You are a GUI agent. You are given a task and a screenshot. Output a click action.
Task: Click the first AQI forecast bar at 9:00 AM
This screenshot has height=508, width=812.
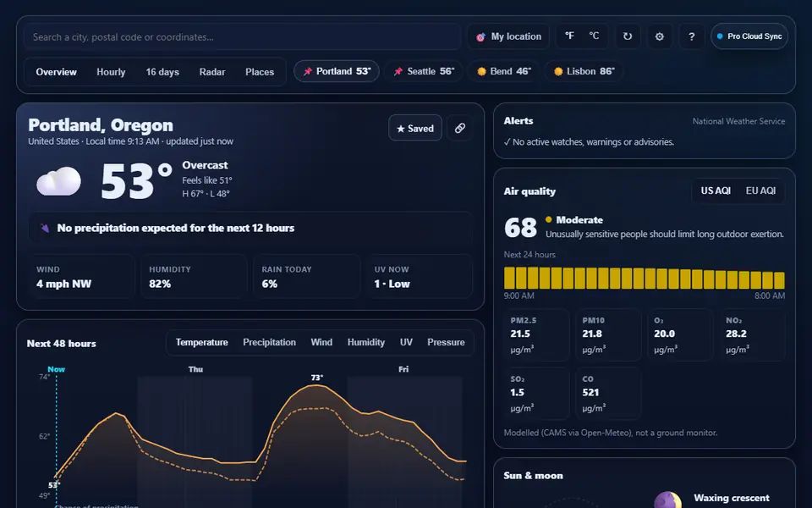509,278
